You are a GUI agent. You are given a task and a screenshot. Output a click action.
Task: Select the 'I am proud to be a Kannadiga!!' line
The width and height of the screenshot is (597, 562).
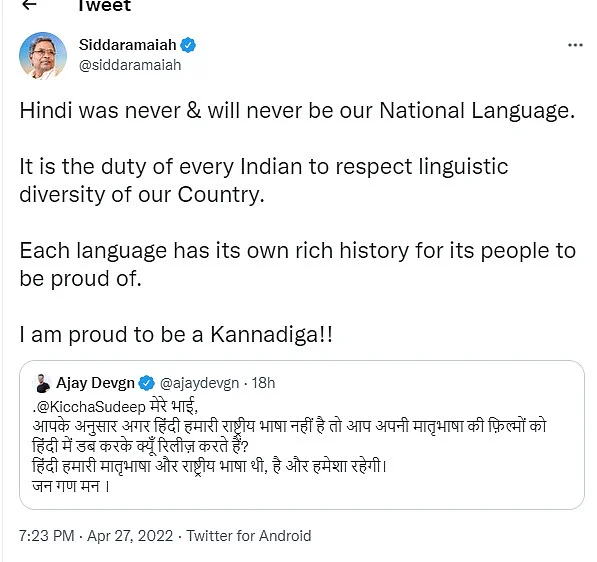[176, 335]
